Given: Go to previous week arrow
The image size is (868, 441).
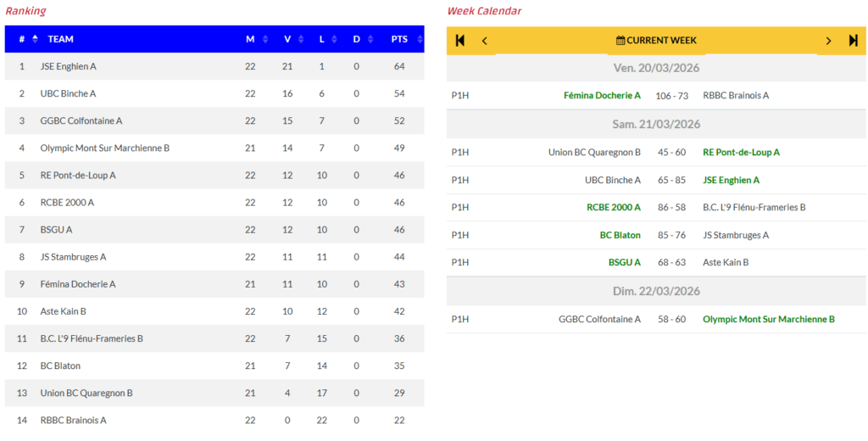Looking at the screenshot, I should pyautogui.click(x=485, y=41).
